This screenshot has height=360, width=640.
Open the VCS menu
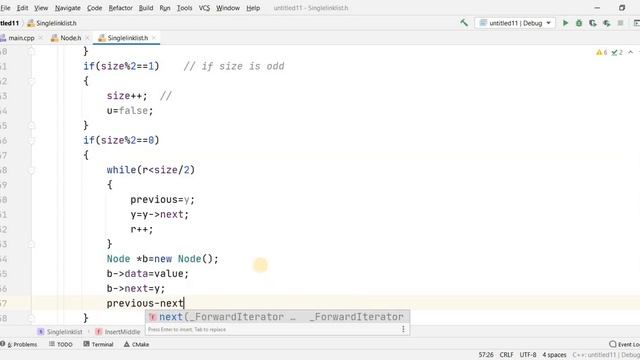coord(204,8)
